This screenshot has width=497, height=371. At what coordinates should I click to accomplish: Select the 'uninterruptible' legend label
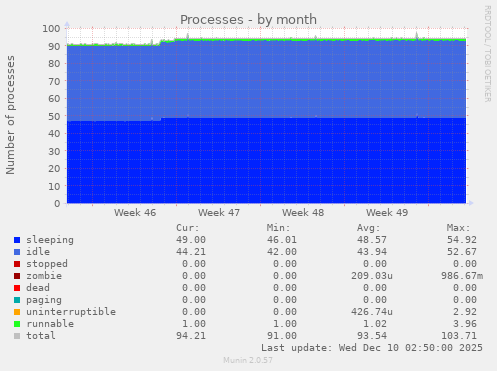point(71,312)
